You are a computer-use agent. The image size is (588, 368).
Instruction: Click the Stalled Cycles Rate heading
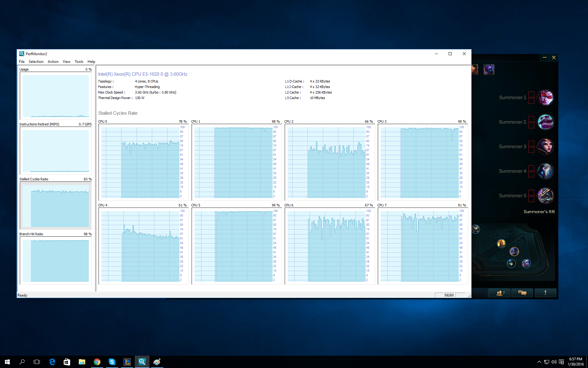(118, 113)
